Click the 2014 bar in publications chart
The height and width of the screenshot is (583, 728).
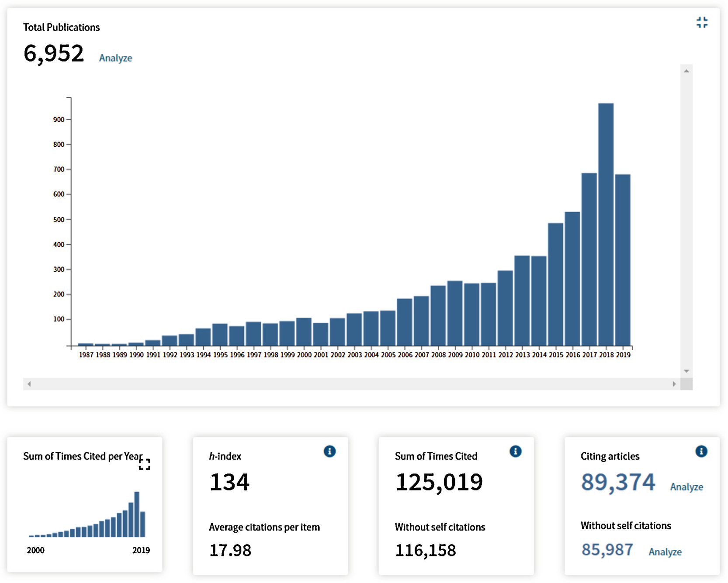(539, 301)
